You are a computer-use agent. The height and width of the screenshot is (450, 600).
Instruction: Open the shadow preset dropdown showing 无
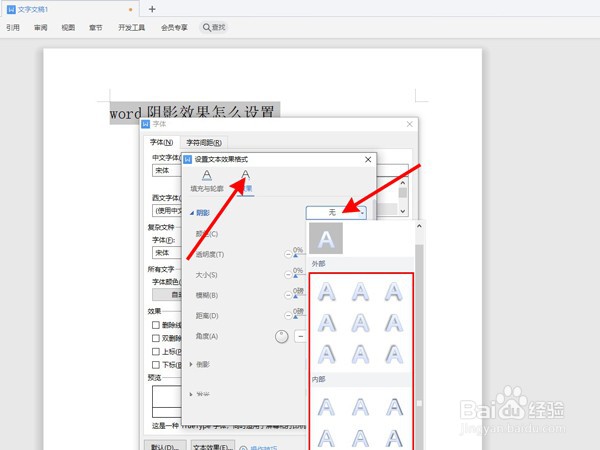point(336,212)
